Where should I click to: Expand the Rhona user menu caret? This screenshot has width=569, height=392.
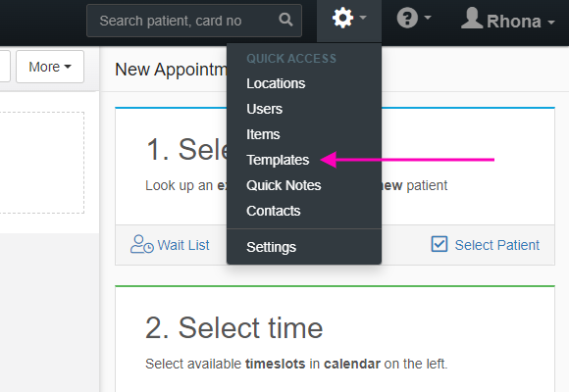pos(551,23)
